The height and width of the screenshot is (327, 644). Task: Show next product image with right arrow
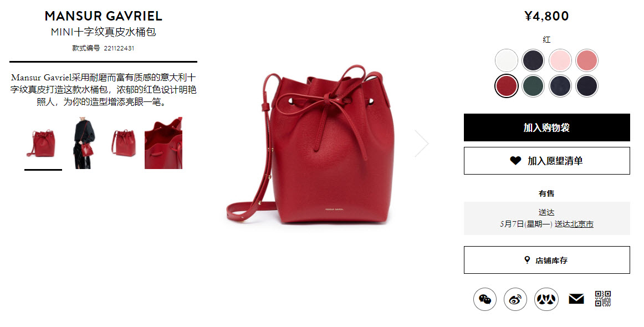(421, 144)
